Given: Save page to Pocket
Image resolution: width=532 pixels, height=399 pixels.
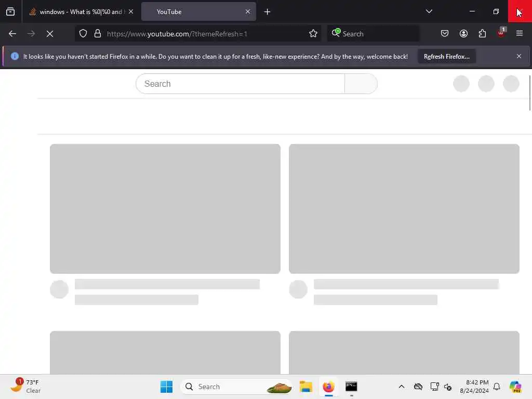Looking at the screenshot, I should click(445, 34).
